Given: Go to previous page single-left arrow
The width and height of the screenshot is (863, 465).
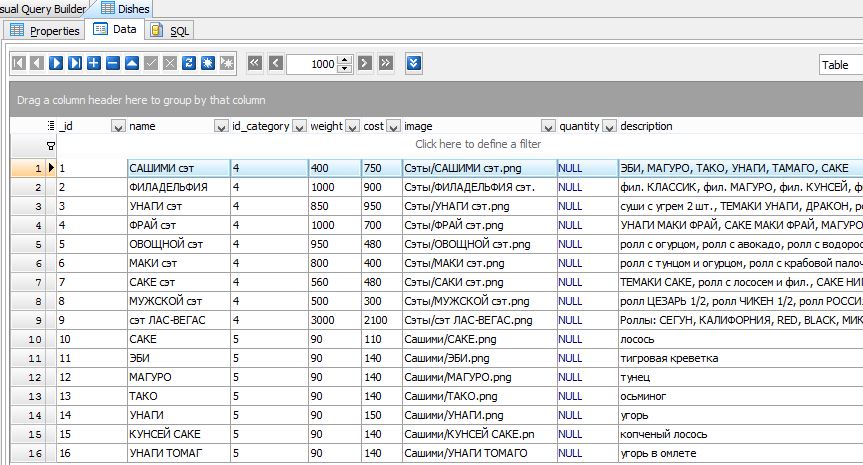Looking at the screenshot, I should [276, 63].
